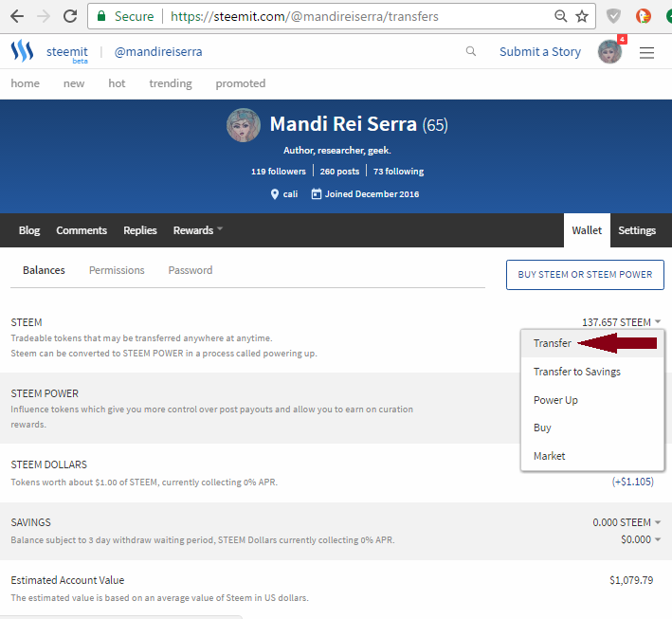Click the Mandi Rei Serra name heading
This screenshot has height=619, width=672.
343,124
